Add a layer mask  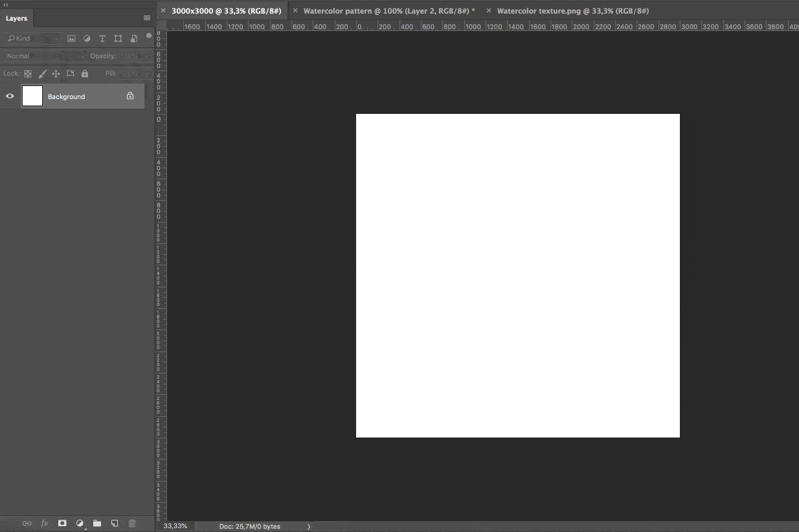[62, 524]
